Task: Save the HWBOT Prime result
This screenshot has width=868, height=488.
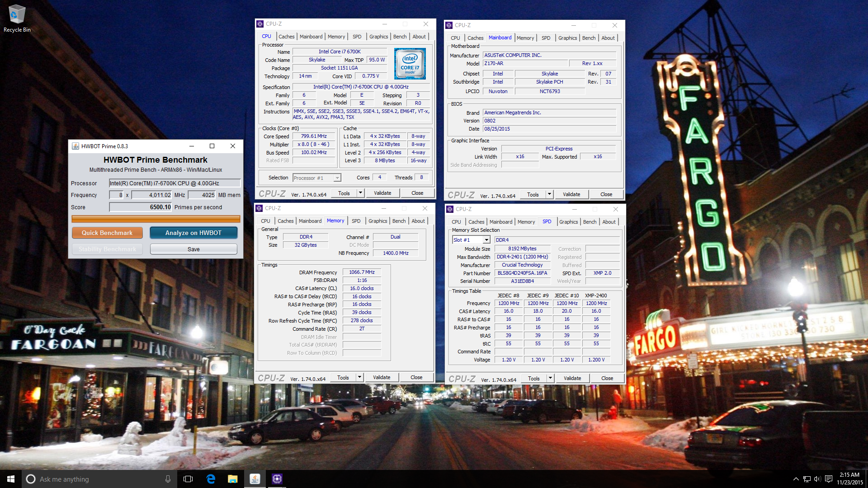Action: (x=193, y=249)
